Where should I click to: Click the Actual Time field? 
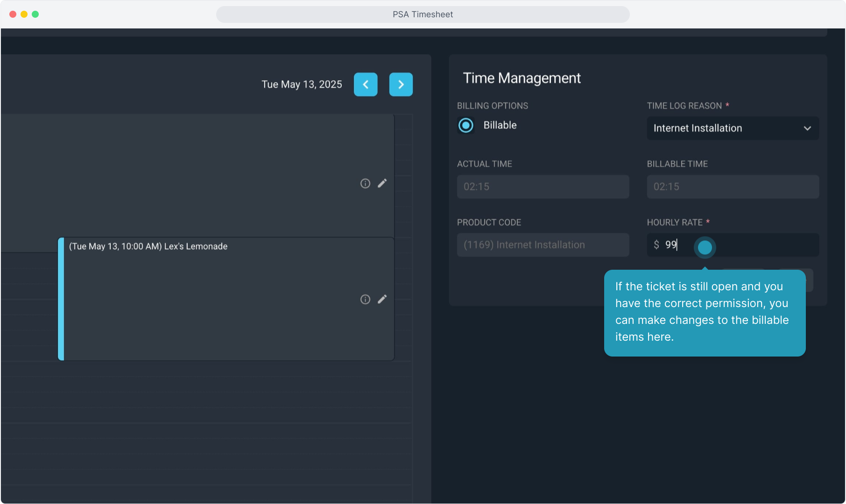pyautogui.click(x=543, y=187)
